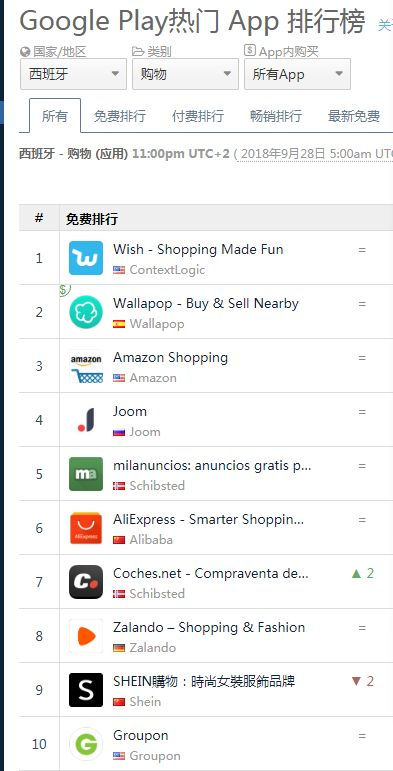Expand the 所有App in-app purchase dropdown

tap(298, 74)
